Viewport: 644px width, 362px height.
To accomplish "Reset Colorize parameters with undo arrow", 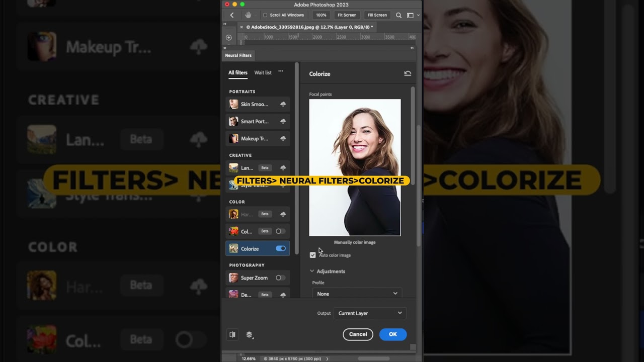I will [408, 73].
